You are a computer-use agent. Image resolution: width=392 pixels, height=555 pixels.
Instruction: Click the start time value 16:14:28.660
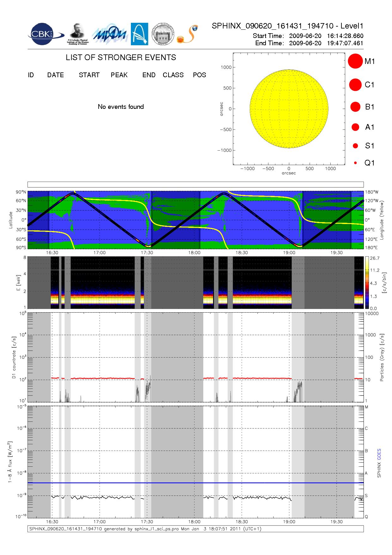[345, 36]
